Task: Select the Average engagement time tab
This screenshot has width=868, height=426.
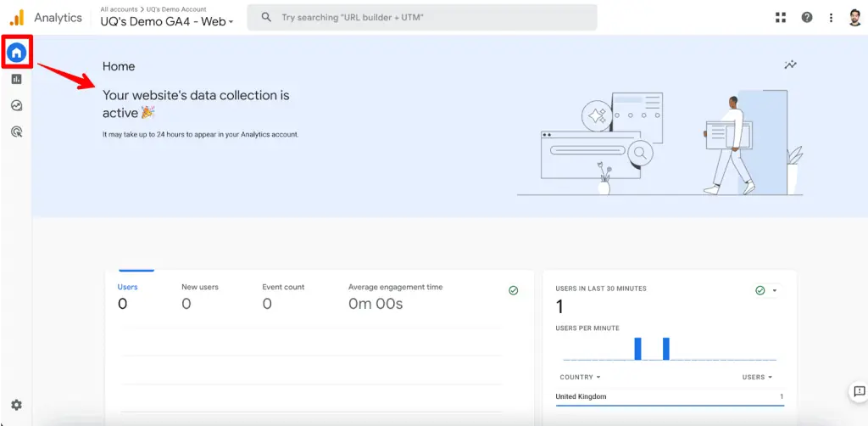Action: point(395,297)
